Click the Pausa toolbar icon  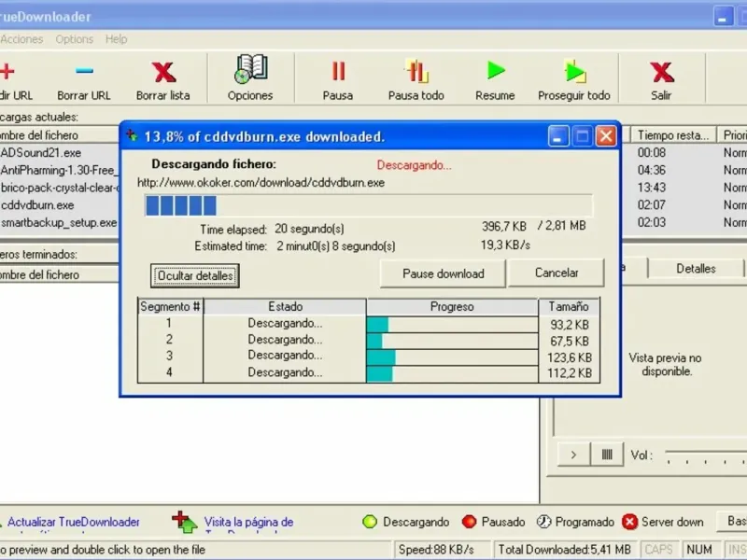tap(338, 72)
